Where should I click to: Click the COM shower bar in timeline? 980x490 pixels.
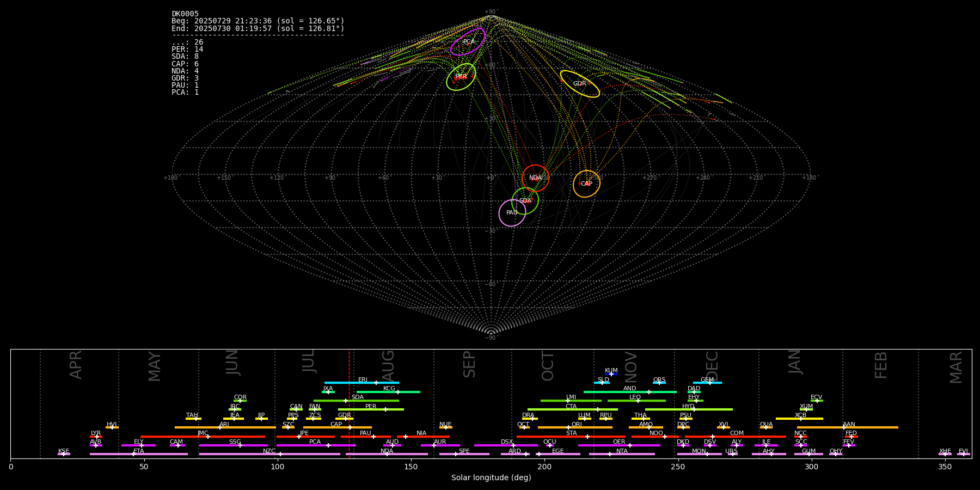(x=737, y=437)
